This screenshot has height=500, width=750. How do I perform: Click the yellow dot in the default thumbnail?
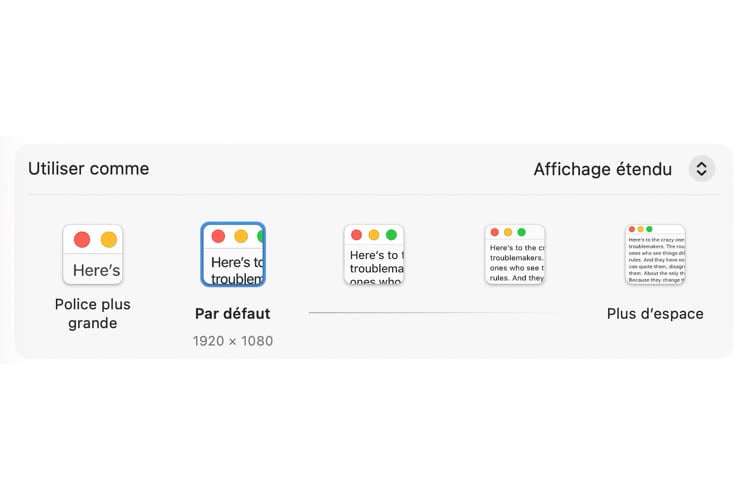coord(240,237)
